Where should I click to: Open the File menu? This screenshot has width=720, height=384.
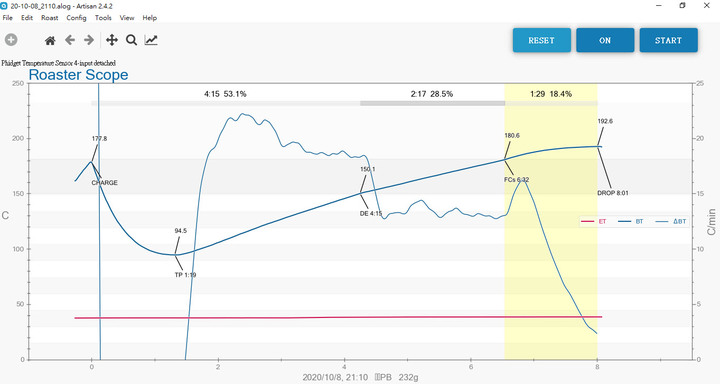click(8, 18)
